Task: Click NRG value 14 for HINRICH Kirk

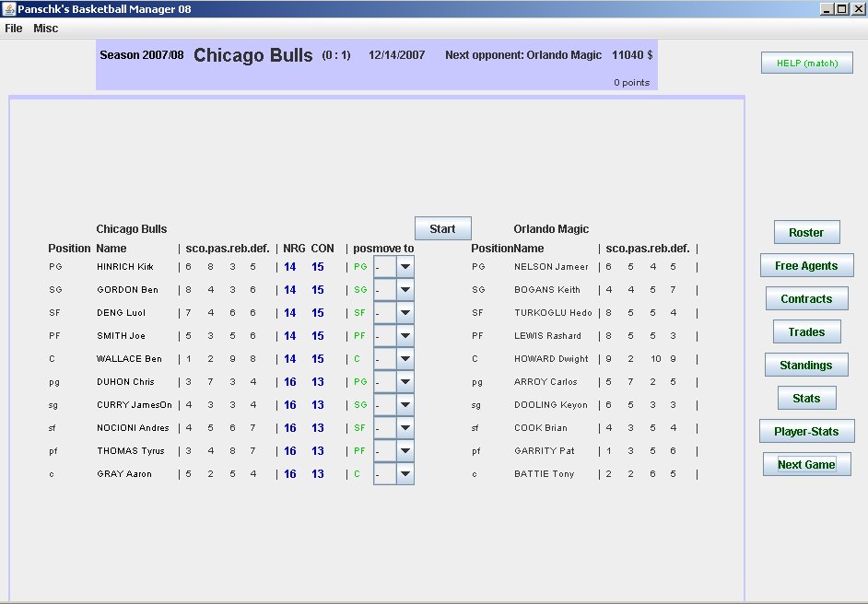Action: (290, 267)
